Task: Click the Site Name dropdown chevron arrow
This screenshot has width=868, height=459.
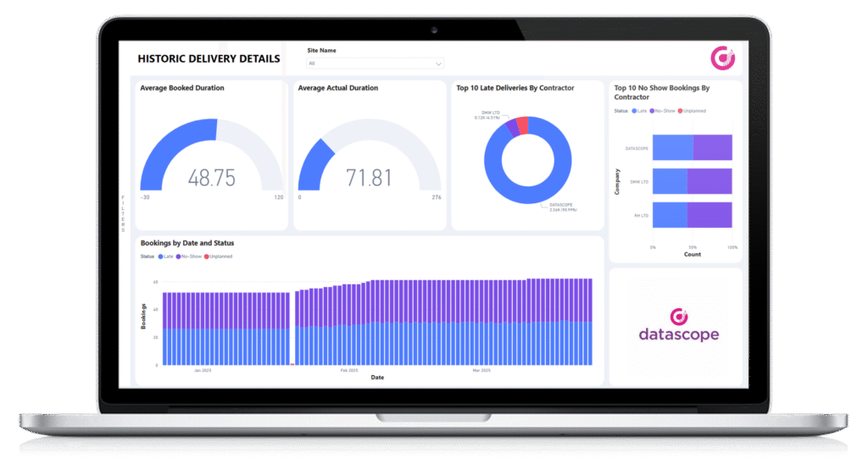Action: pyautogui.click(x=438, y=64)
